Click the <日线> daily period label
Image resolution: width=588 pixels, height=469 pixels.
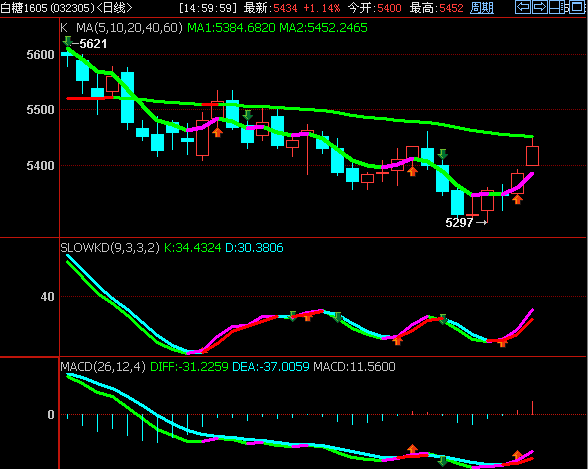tap(114, 8)
